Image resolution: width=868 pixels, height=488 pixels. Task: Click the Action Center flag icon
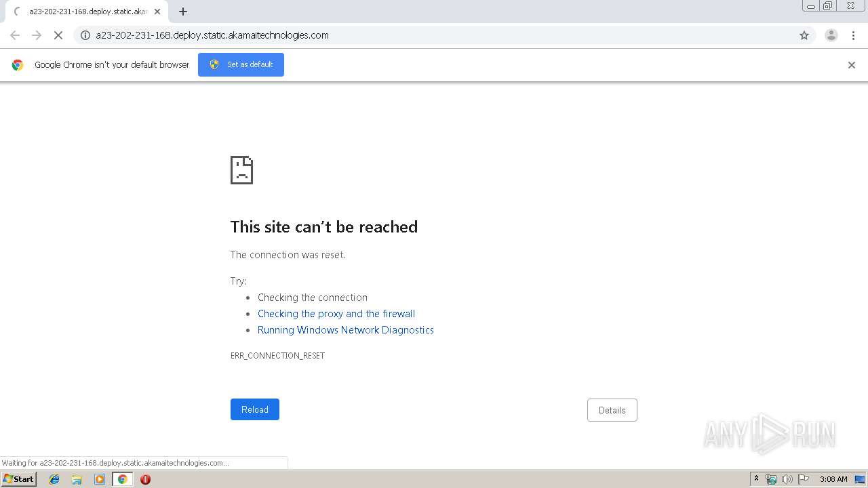click(x=804, y=479)
